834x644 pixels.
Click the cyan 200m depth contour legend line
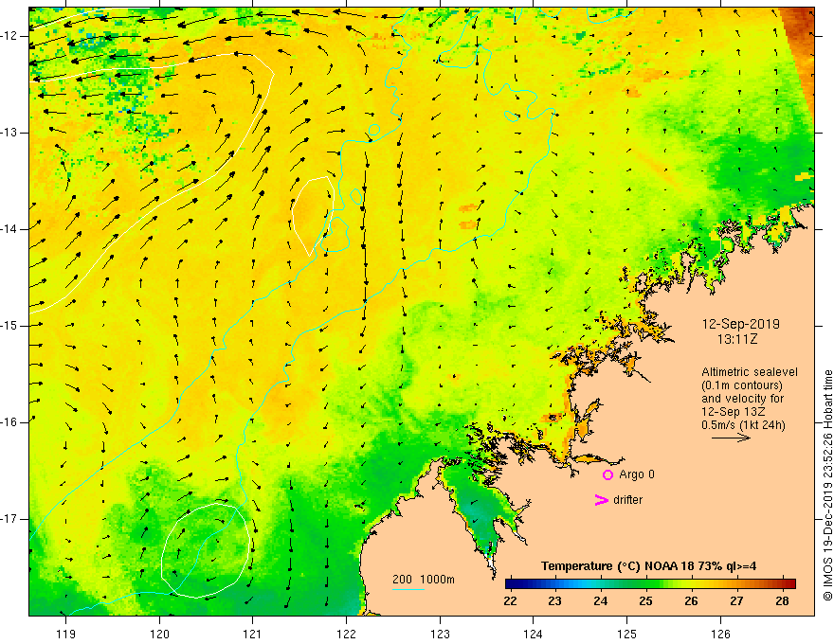tap(408, 589)
